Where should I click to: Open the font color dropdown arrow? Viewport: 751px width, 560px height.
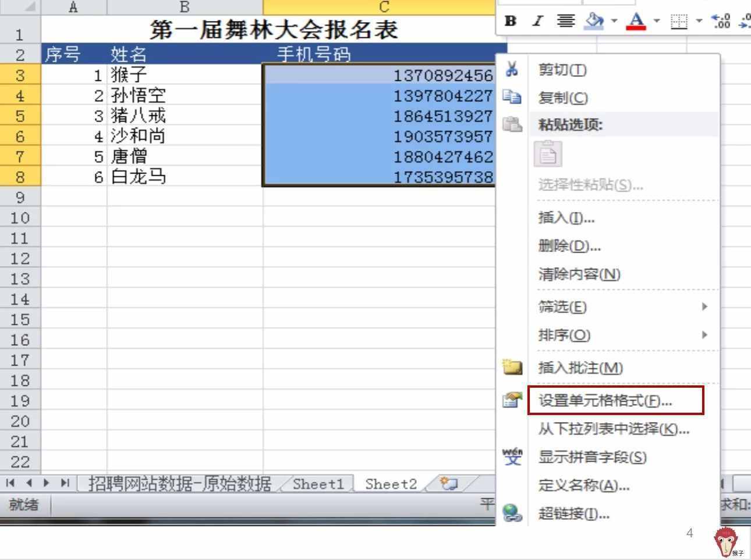point(656,21)
